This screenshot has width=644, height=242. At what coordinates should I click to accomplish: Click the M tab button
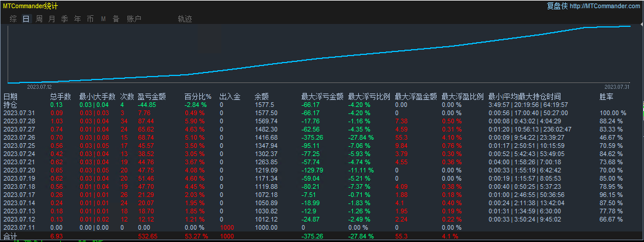[103, 19]
